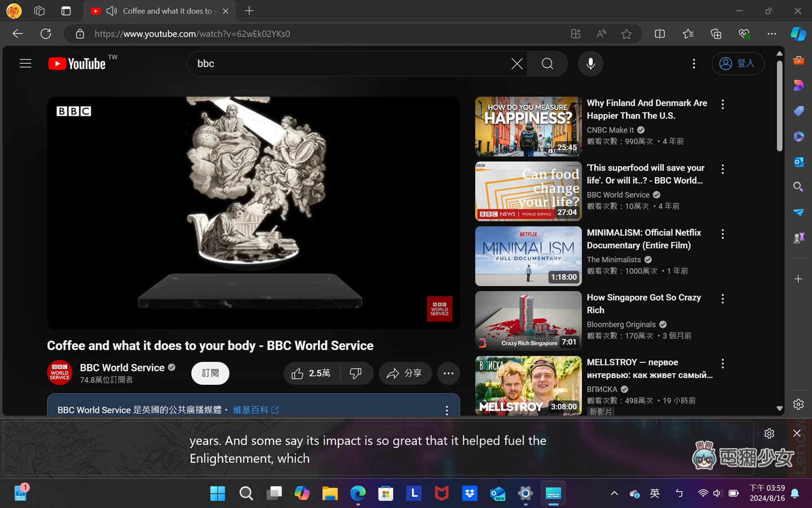Open options in the BBC info panel
This screenshot has width=812, height=508.
tap(447, 410)
